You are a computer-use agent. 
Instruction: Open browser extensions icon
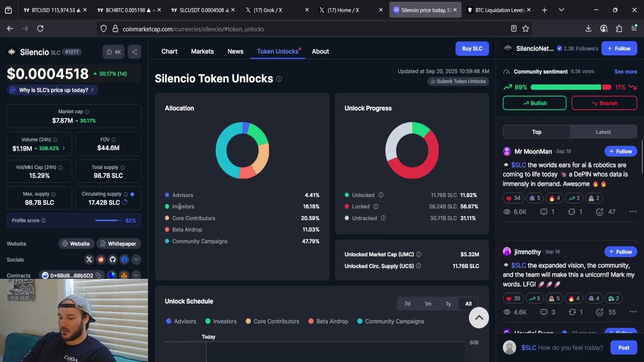point(619,29)
